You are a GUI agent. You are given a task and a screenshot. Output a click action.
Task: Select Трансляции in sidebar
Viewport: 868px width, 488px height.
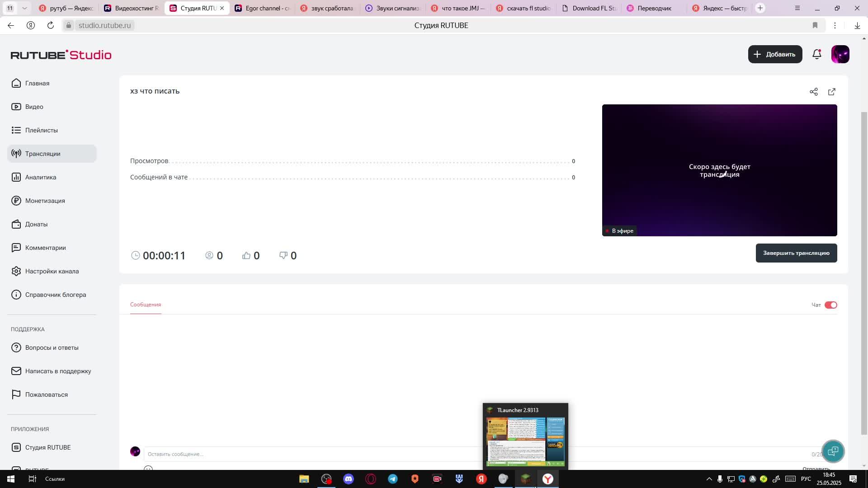[x=52, y=154]
